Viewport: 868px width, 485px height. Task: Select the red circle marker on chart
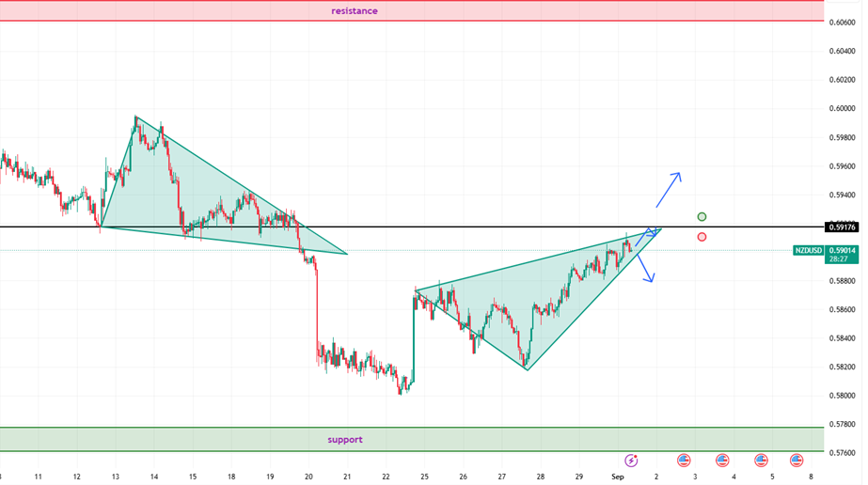(x=702, y=237)
